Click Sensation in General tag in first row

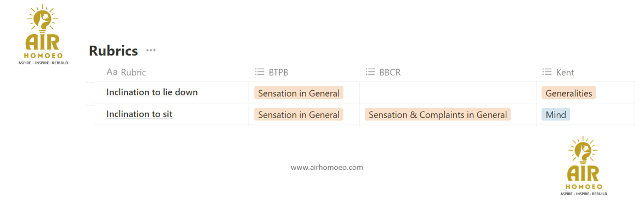click(x=298, y=93)
